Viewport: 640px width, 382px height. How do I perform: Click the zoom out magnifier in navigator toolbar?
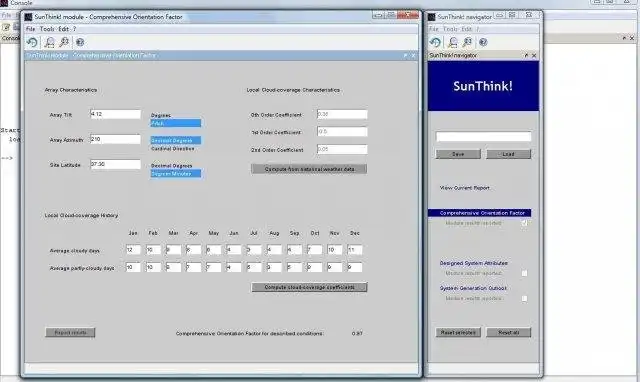(x=467, y=42)
